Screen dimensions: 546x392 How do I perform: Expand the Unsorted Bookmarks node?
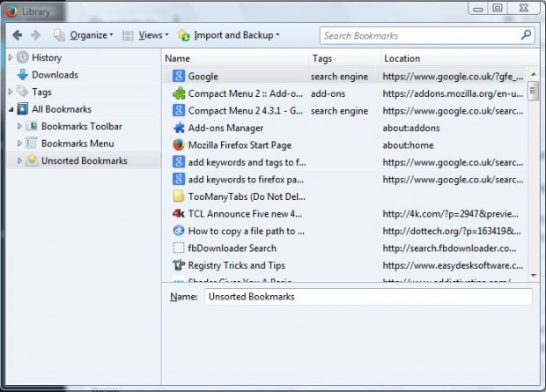pyautogui.click(x=19, y=160)
